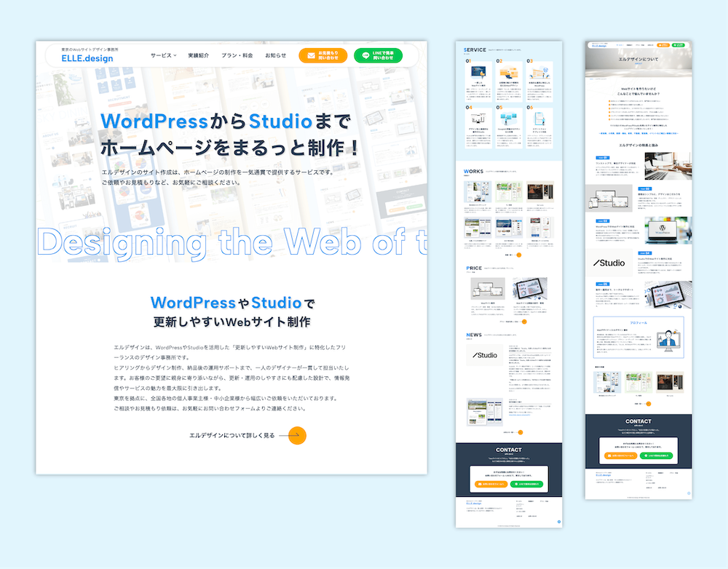Viewport: 728px width, 569px height.
Task: Click orange arrow below NEWS section
Action: (x=520, y=432)
